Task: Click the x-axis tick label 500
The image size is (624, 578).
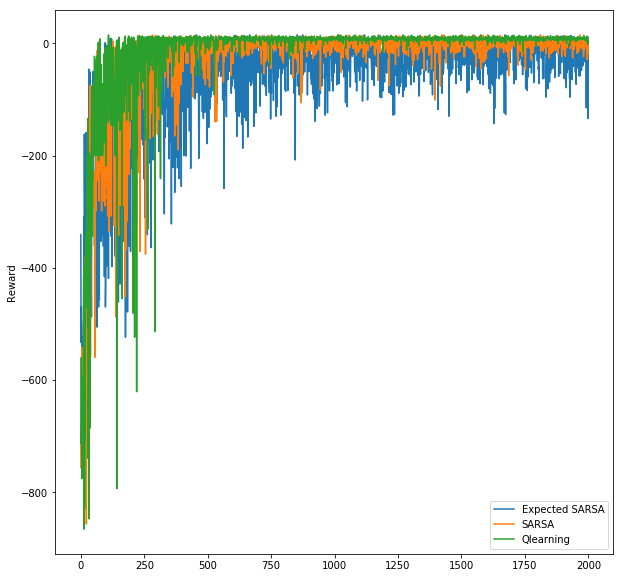Action: [x=208, y=565]
